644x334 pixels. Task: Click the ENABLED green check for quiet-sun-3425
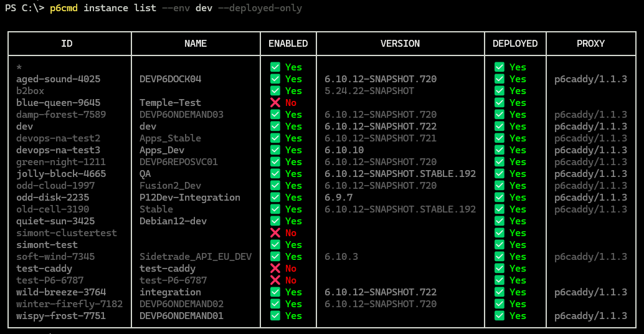tap(275, 221)
